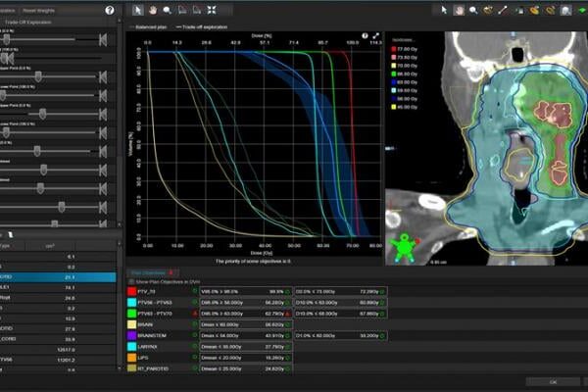Select the highlighted blue row in structure list

59,276
